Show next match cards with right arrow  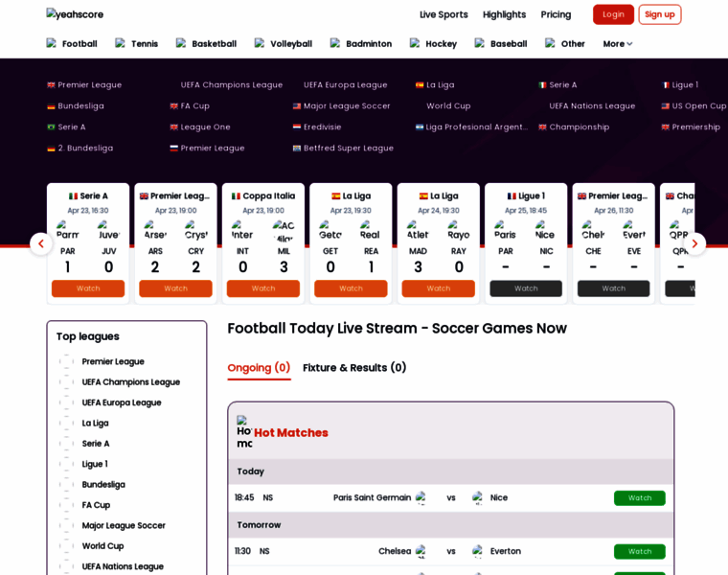point(694,243)
